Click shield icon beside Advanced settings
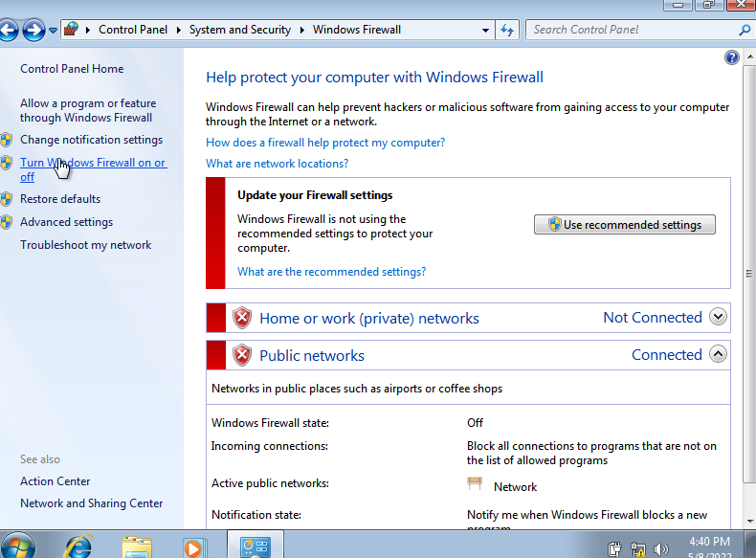Viewport: 756px width, 558px height. [7, 222]
